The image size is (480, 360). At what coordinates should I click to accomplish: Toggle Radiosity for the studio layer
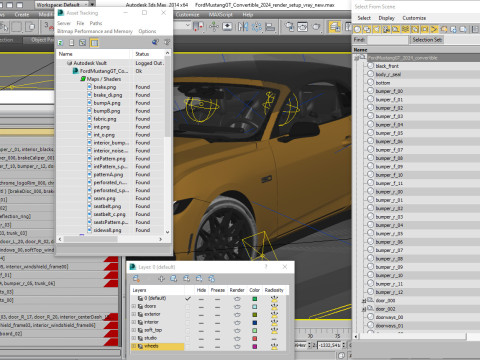[274, 338]
